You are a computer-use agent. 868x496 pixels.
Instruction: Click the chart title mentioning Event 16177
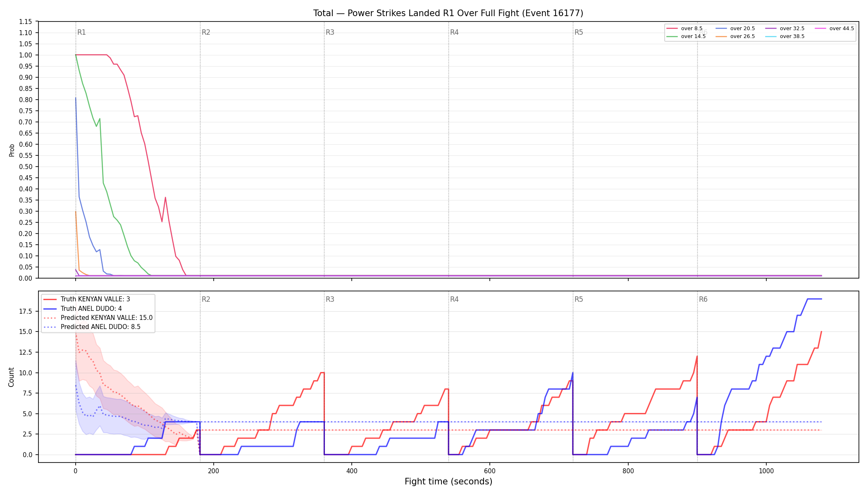pyautogui.click(x=448, y=13)
